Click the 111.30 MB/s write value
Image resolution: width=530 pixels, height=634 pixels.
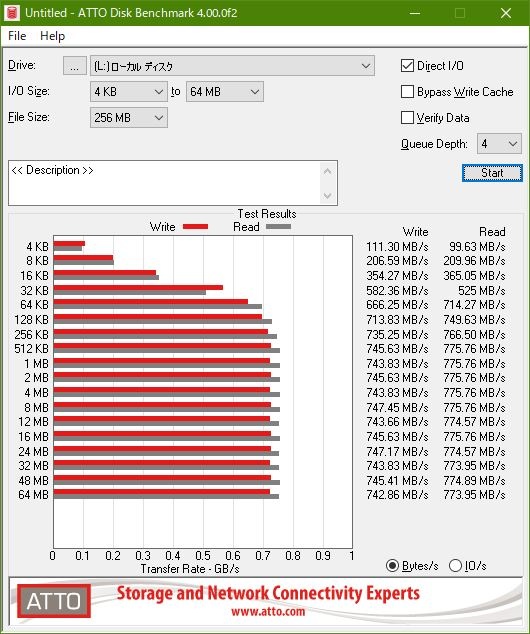point(397,247)
